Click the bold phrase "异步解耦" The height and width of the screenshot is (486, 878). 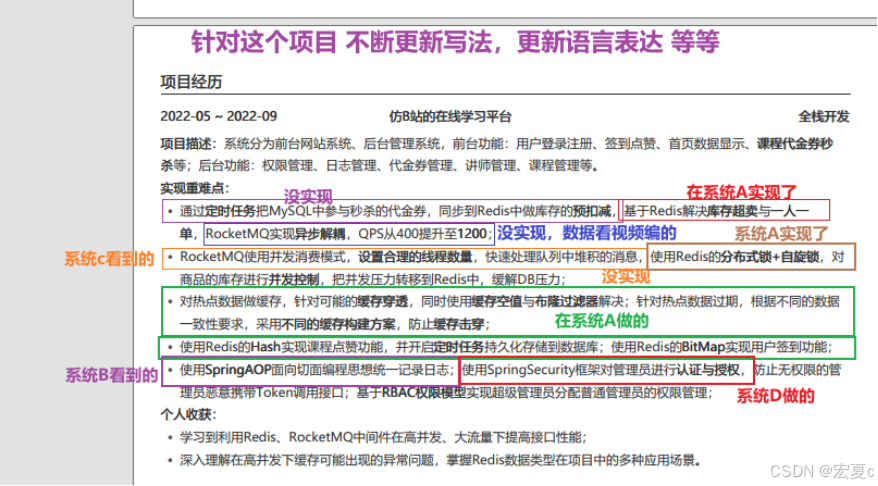point(320,233)
